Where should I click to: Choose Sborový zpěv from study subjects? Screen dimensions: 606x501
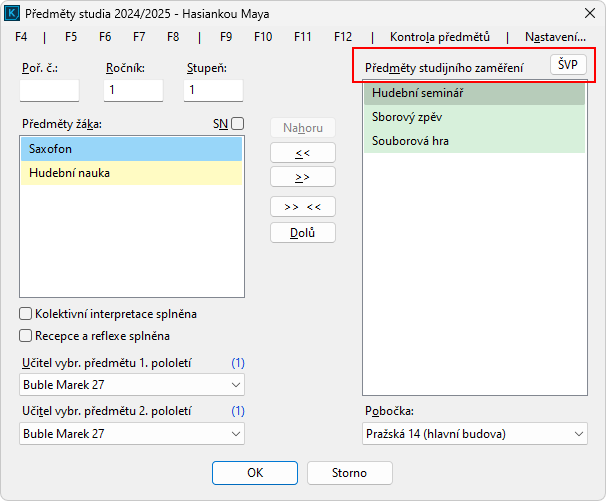click(x=474, y=117)
